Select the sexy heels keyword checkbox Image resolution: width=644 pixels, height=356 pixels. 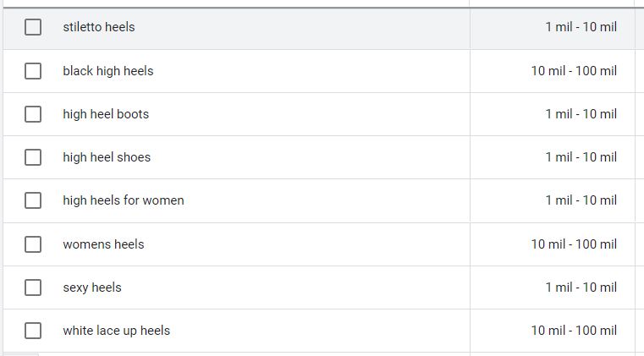coord(33,288)
